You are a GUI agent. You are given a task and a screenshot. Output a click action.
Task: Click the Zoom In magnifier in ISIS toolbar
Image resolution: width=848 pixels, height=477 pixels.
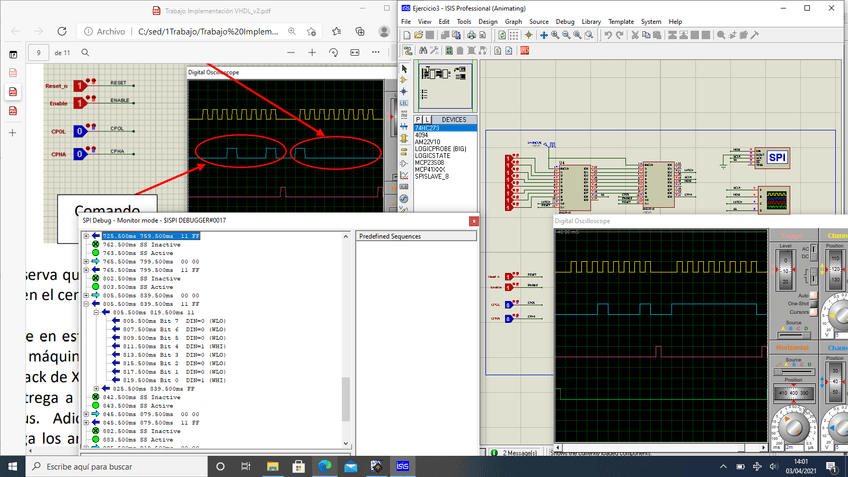coord(555,35)
